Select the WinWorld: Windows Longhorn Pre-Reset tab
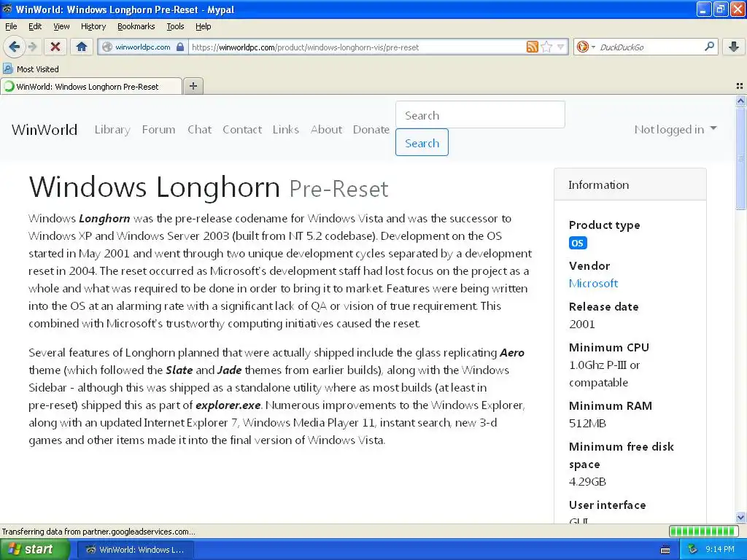The height and width of the screenshot is (560, 747). [x=91, y=87]
